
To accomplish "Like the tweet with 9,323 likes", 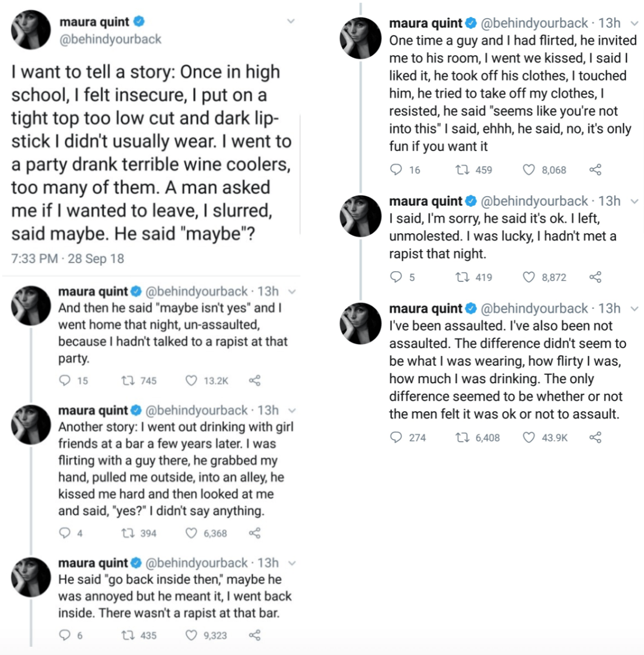I will click(x=191, y=635).
